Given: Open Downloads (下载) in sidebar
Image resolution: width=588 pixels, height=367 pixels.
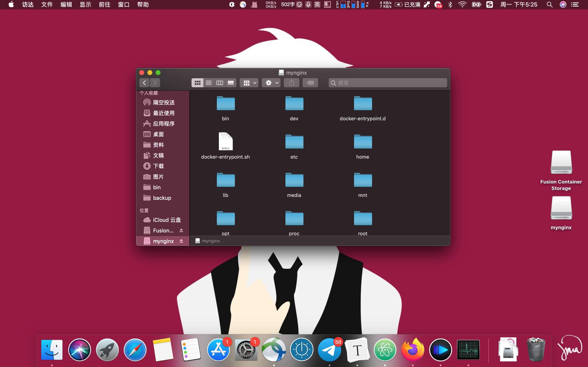Looking at the screenshot, I should (158, 166).
